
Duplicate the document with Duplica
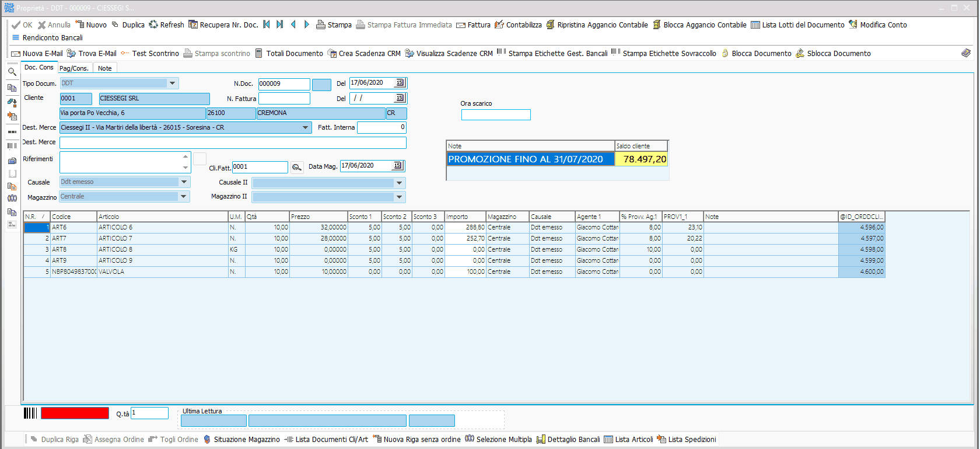tap(128, 25)
